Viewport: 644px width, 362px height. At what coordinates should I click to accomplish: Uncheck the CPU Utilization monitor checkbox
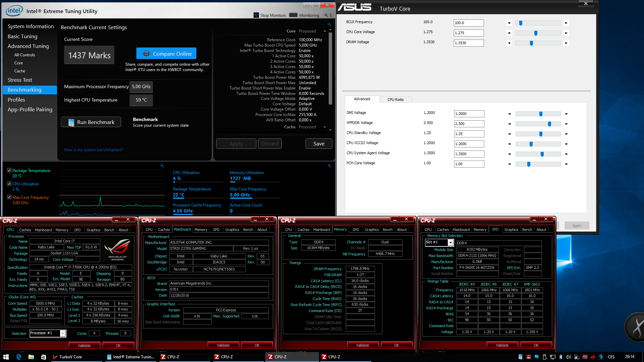(x=9, y=184)
